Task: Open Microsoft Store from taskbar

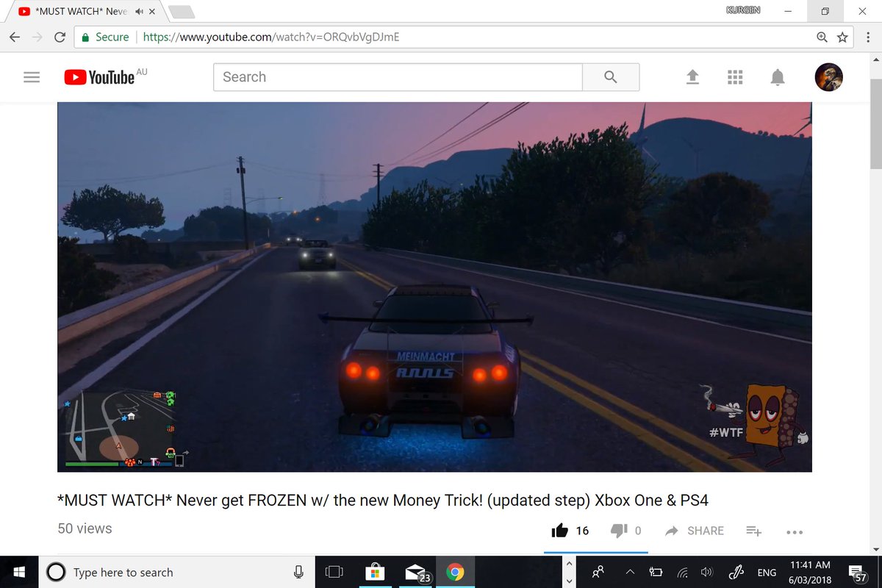Action: pos(374,573)
